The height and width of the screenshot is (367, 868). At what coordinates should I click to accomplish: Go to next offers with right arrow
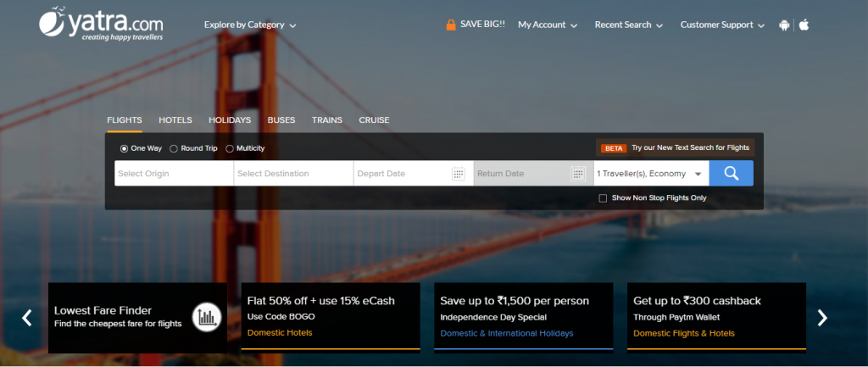[x=822, y=317]
